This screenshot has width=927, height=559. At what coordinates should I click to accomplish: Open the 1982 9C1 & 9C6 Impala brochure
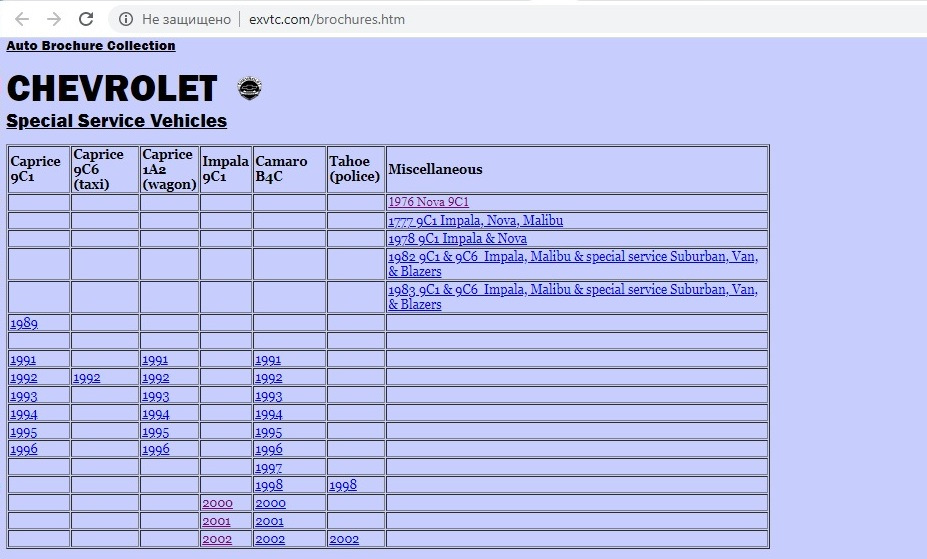click(x=573, y=264)
